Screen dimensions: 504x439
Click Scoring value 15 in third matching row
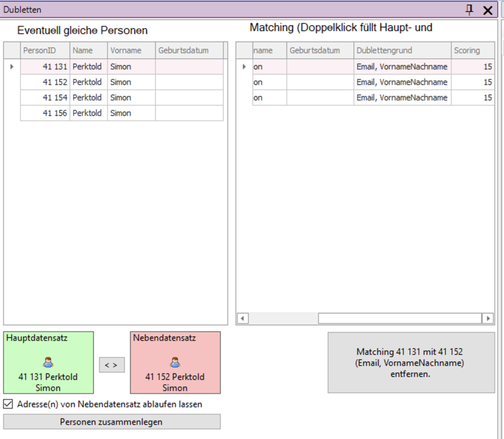[473, 97]
